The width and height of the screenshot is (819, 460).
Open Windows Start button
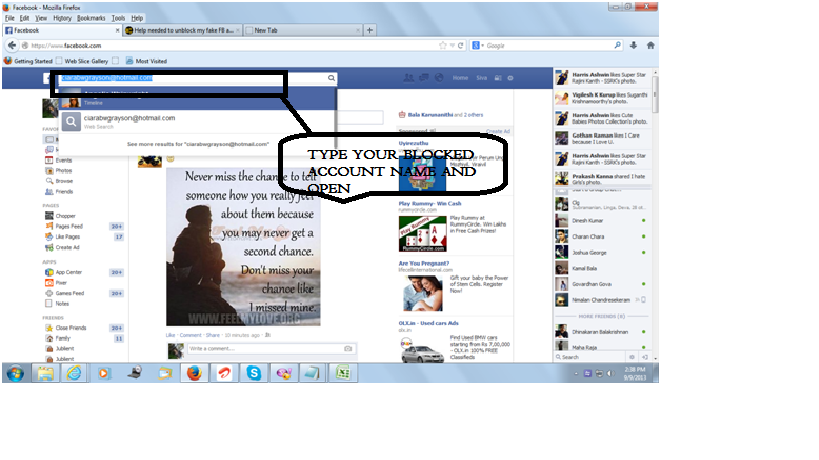point(15,374)
